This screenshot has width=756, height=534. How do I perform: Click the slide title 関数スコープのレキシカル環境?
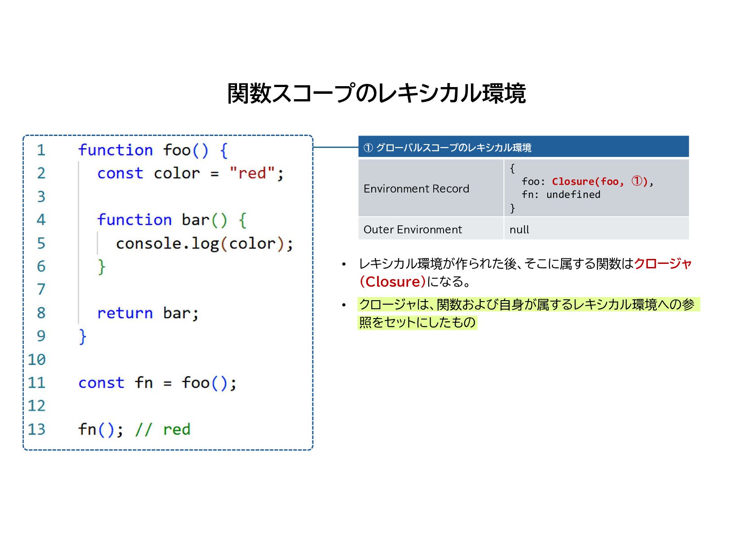tap(376, 93)
